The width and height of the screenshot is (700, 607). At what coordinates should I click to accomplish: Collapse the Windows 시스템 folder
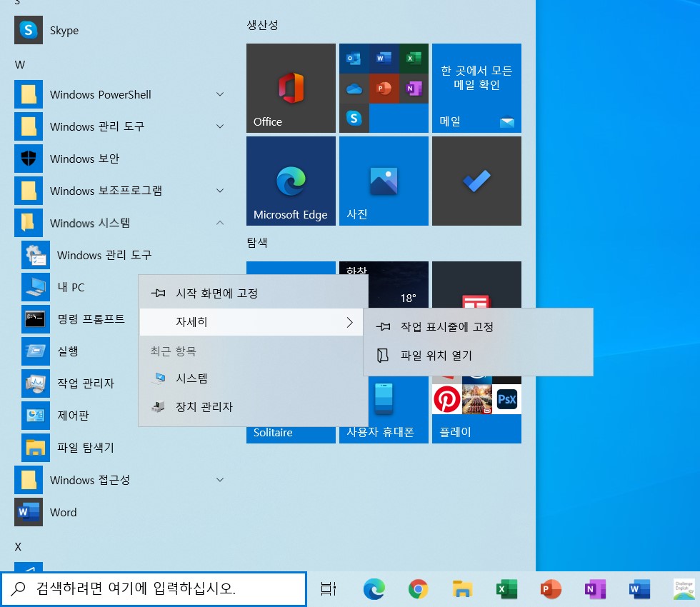point(121,223)
